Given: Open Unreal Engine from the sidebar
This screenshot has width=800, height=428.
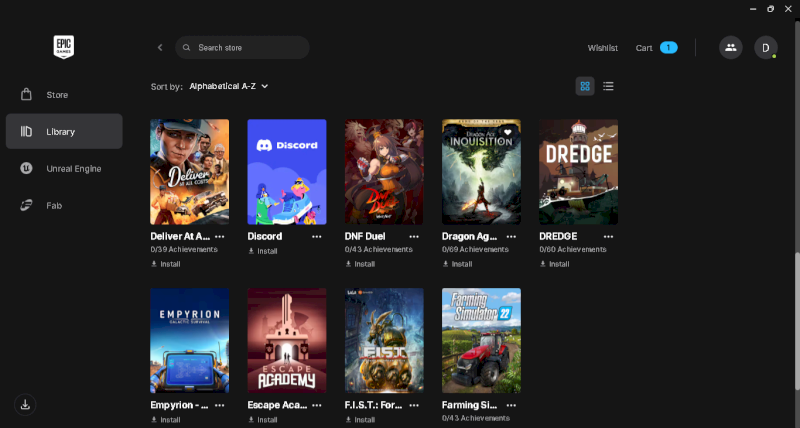Looking at the screenshot, I should click(x=64, y=168).
